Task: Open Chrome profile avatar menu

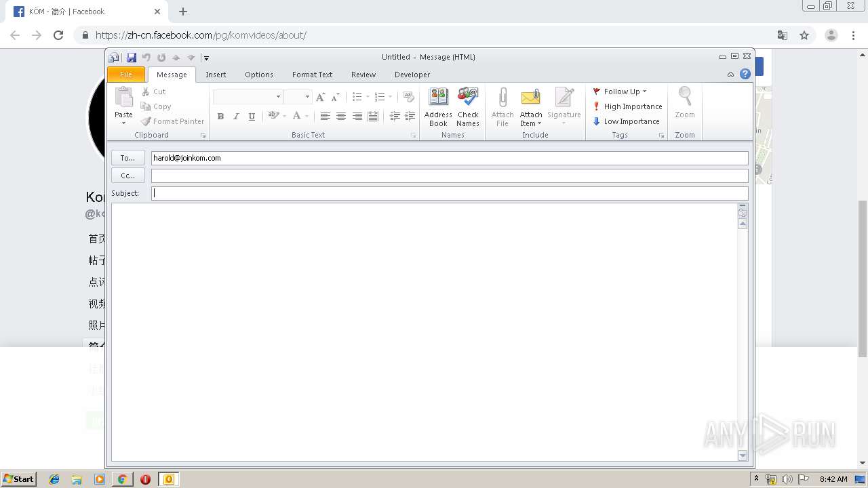Action: (831, 35)
